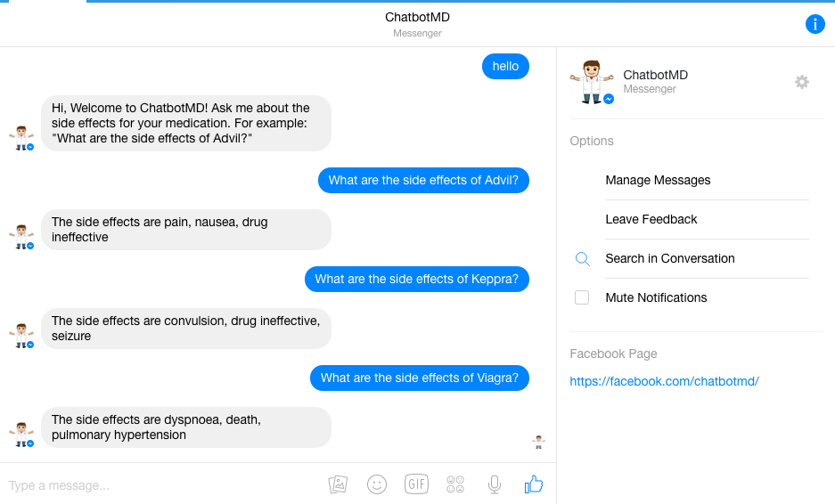Click the 'convulsion, drug ineffective, seizure' reply
835x504 pixels.
(x=186, y=329)
